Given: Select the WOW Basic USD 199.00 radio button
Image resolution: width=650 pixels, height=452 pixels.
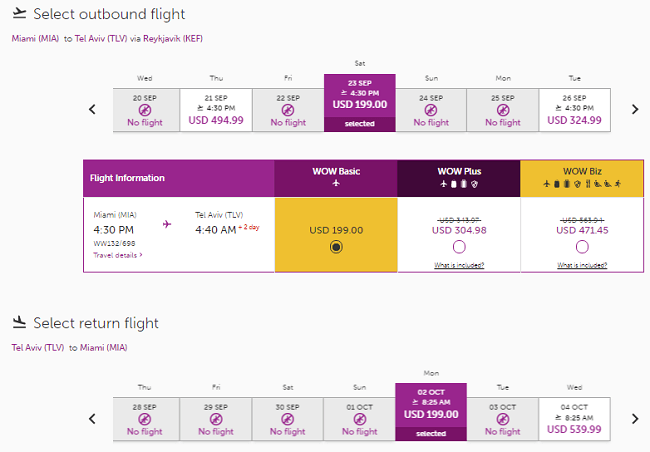Looking at the screenshot, I should pyautogui.click(x=336, y=247).
